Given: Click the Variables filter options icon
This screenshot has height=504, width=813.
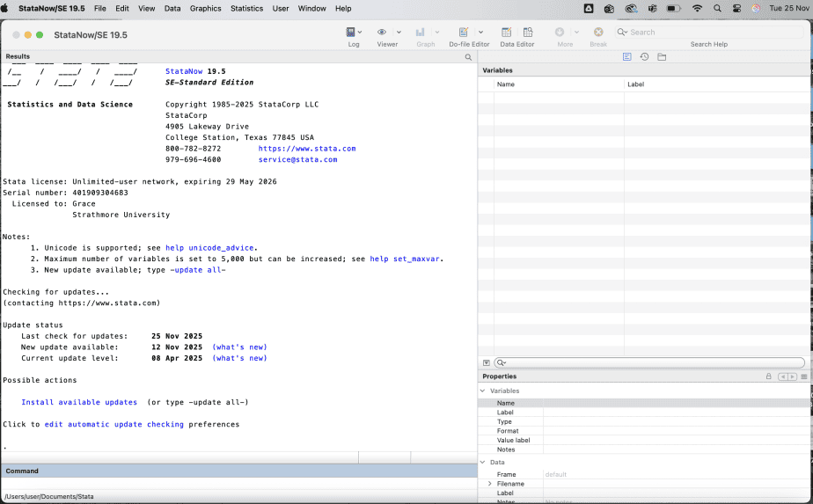Looking at the screenshot, I should click(487, 363).
